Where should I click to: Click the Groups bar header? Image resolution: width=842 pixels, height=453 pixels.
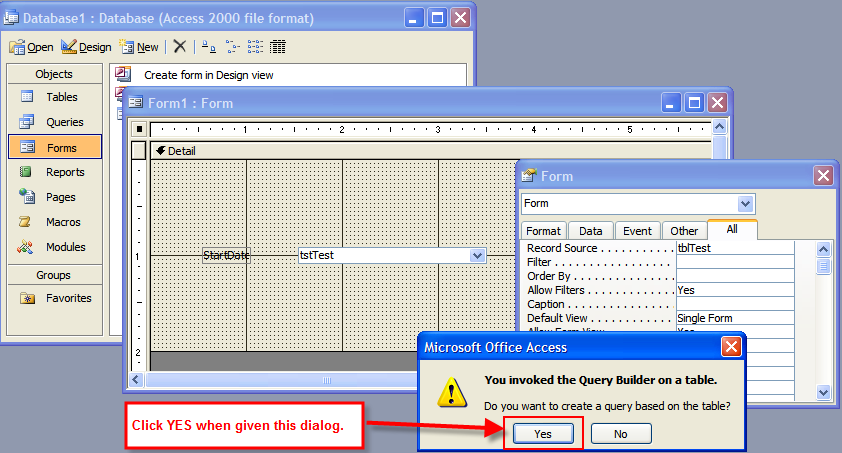point(55,275)
